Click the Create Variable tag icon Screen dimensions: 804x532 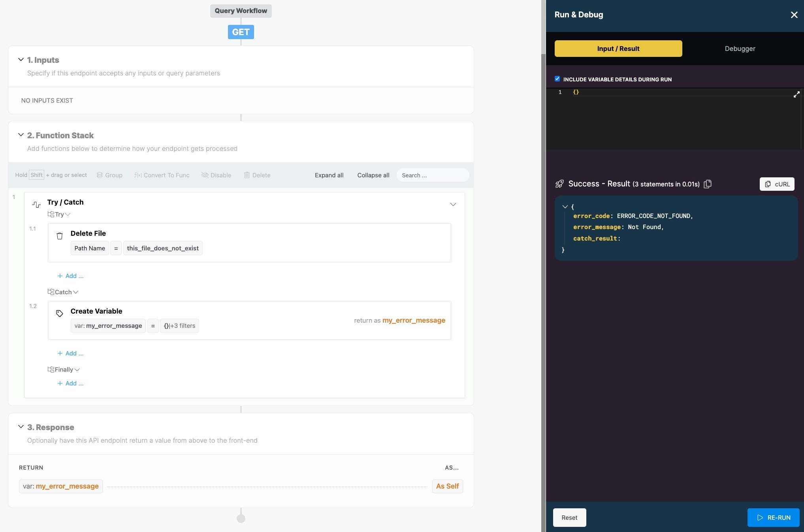point(60,314)
